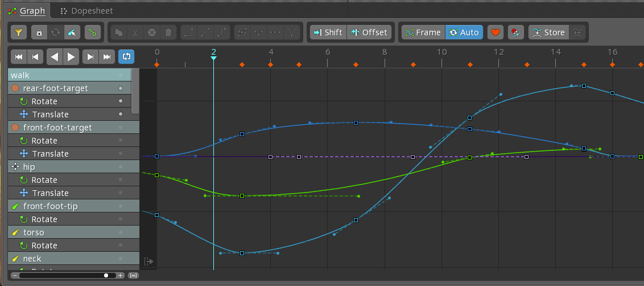Click the red magnet snapping icon

(516, 32)
